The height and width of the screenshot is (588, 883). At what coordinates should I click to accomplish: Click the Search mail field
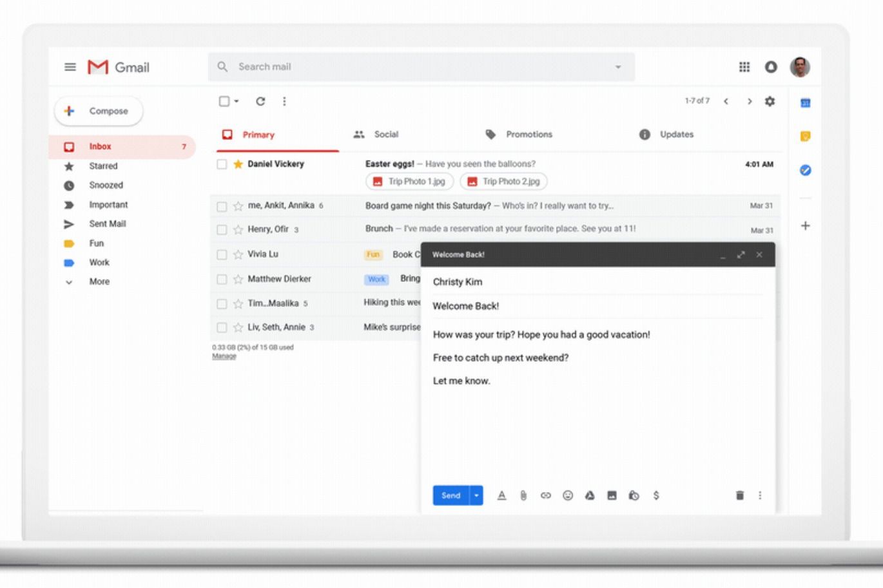(x=422, y=67)
